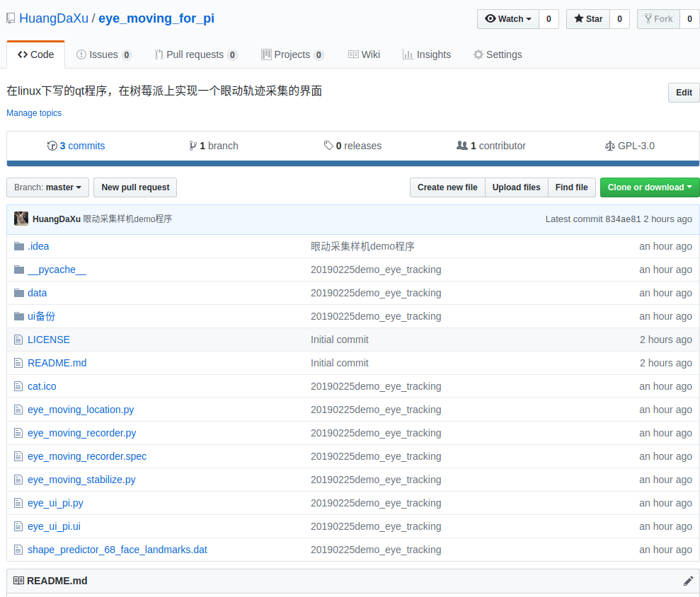700x597 pixels.
Task: Click the repository book icon beside HuangDaXu
Action: [x=11, y=18]
